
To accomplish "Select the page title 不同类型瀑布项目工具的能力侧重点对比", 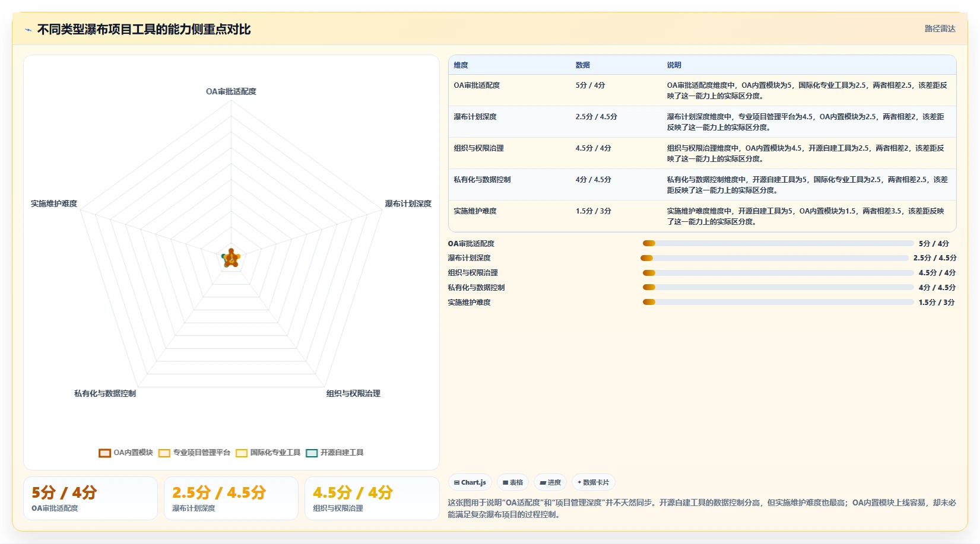I will coord(144,30).
